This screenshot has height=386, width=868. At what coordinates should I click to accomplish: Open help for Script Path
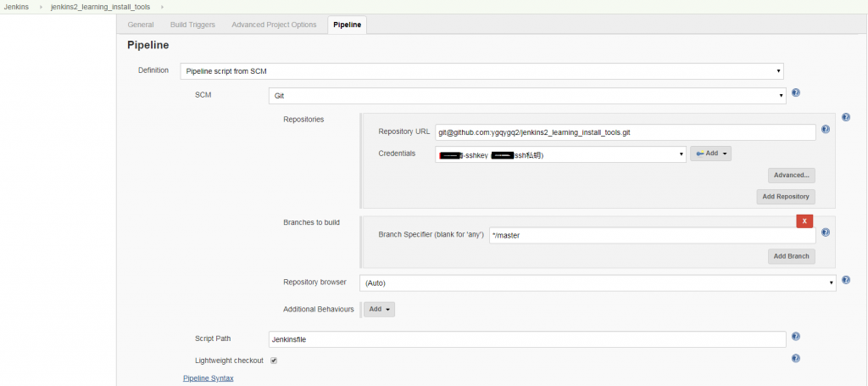click(796, 336)
